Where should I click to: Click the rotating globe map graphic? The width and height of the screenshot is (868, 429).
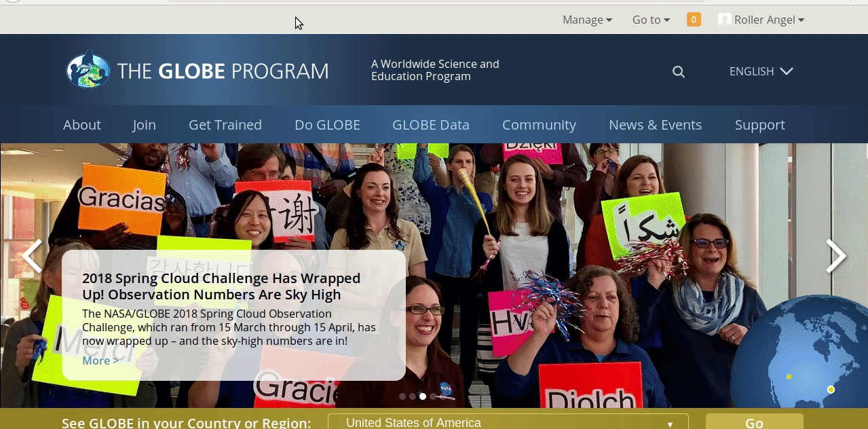(800, 353)
